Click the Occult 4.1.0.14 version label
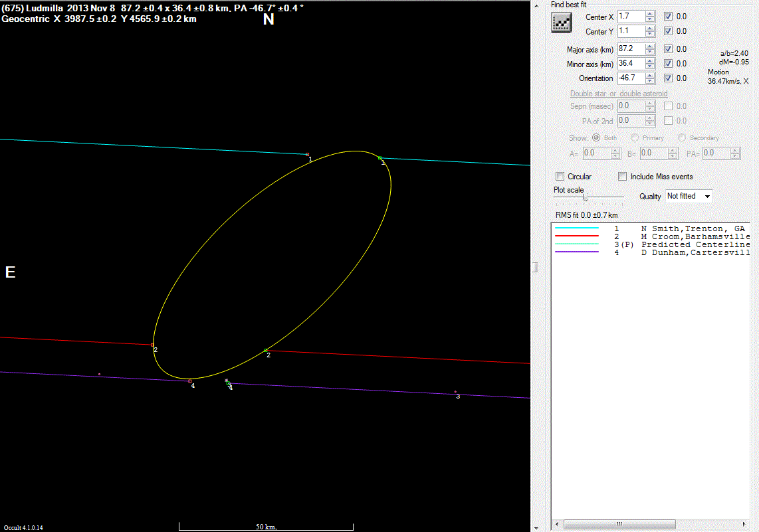This screenshot has height=532, width=759. pos(23,527)
